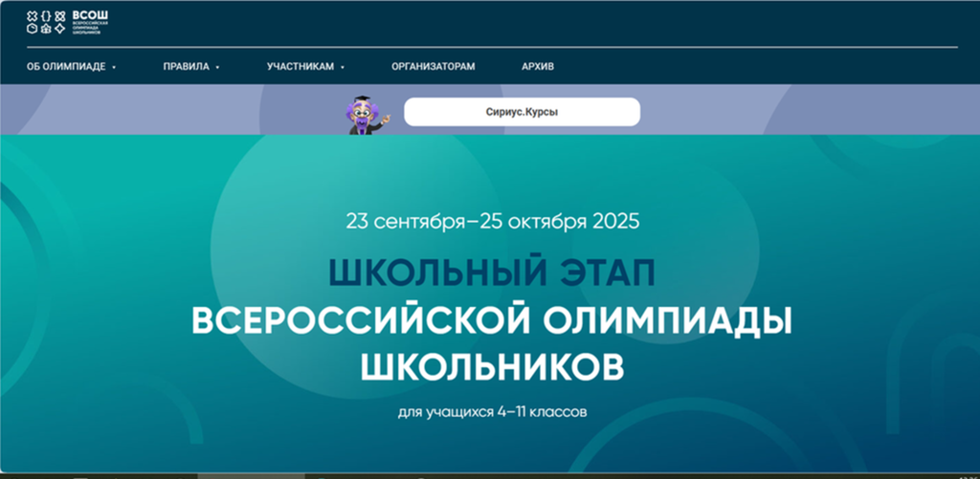
Task: Open the Участникам menu item
Action: click(301, 67)
